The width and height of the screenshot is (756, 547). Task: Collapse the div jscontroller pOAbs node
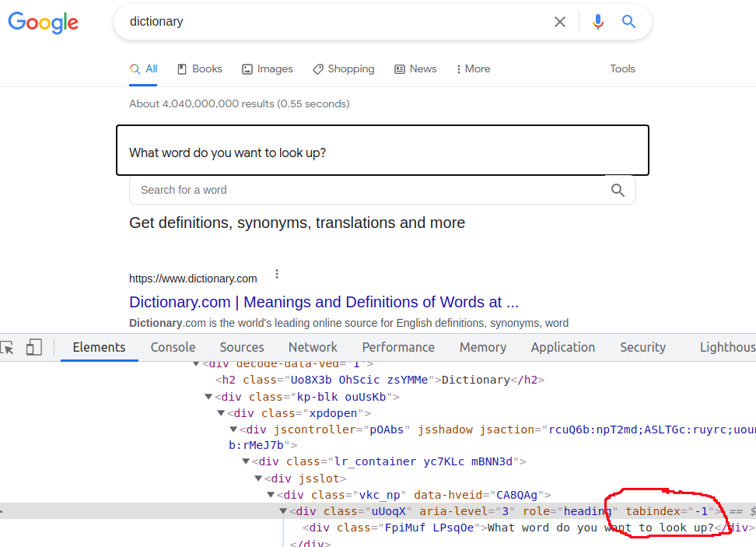pos(233,429)
